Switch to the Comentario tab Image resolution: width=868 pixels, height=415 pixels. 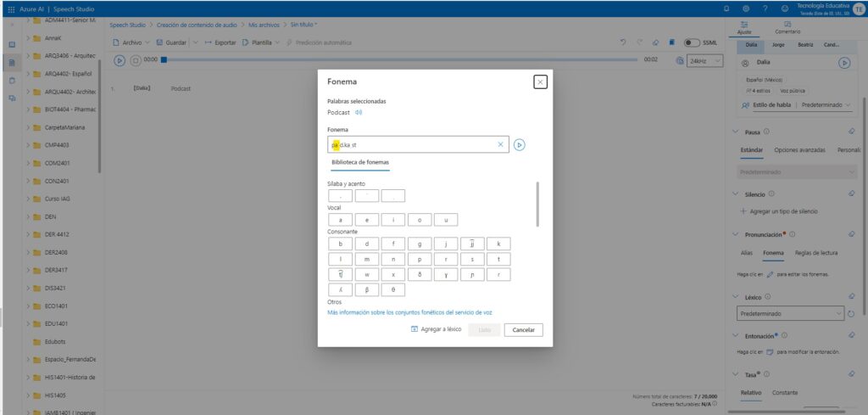click(x=787, y=27)
